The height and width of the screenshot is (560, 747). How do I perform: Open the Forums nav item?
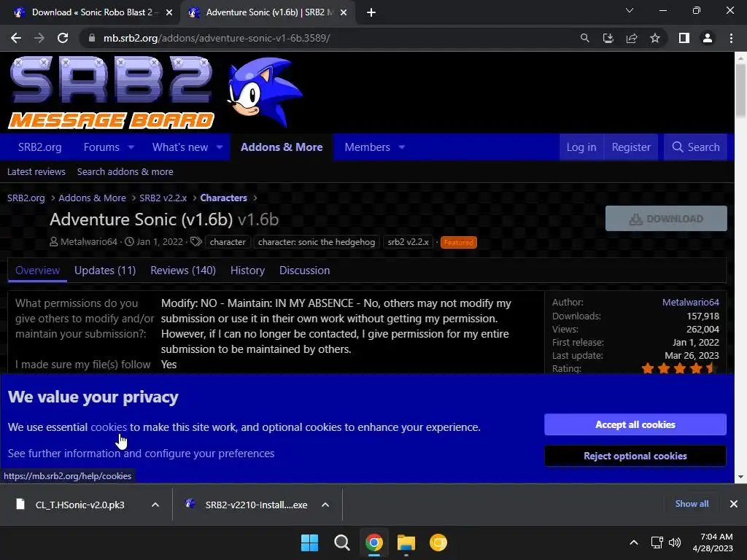[x=101, y=147]
